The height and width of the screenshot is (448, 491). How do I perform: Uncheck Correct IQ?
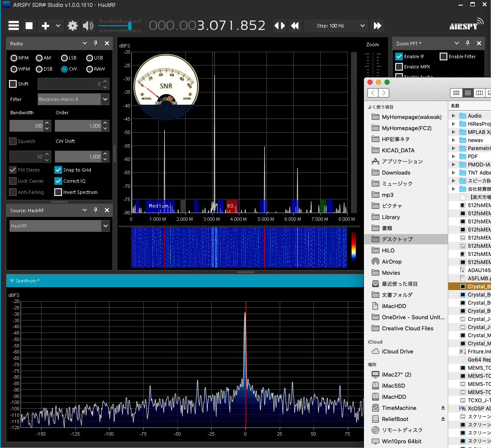click(x=58, y=181)
